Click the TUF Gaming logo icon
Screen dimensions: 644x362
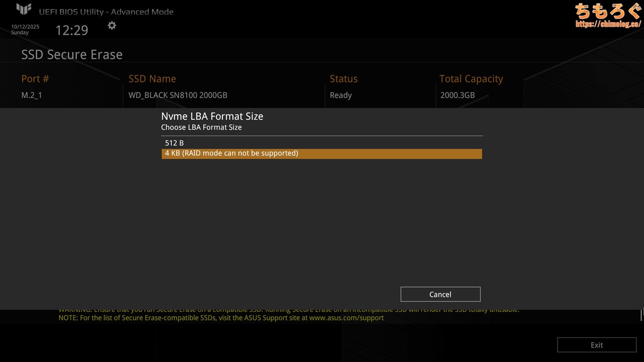tap(24, 10)
